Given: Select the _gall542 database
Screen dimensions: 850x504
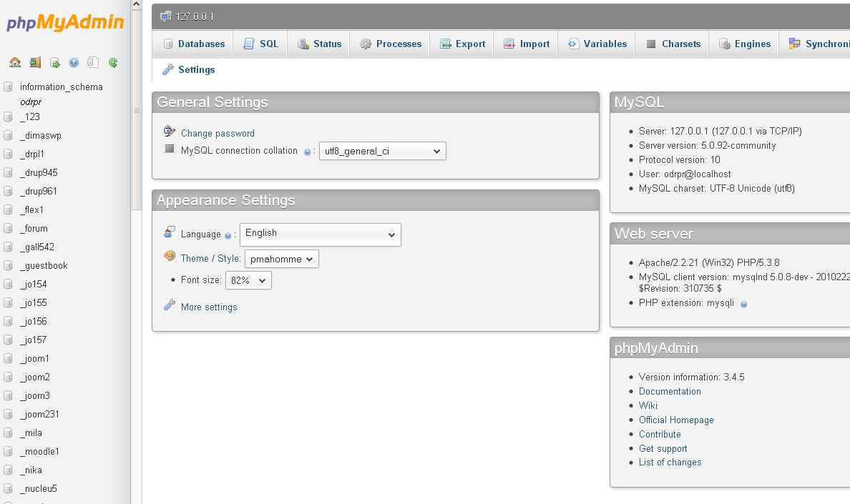Looking at the screenshot, I should (37, 247).
